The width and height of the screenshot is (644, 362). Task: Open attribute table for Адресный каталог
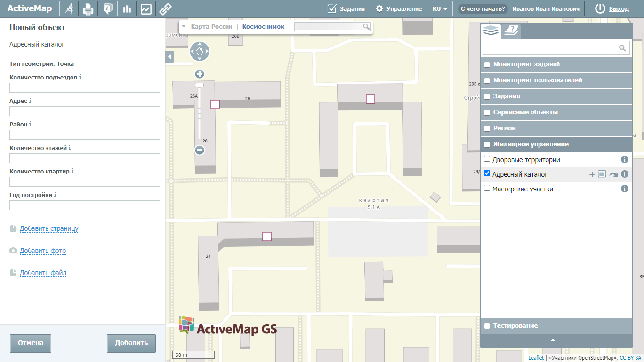(602, 174)
